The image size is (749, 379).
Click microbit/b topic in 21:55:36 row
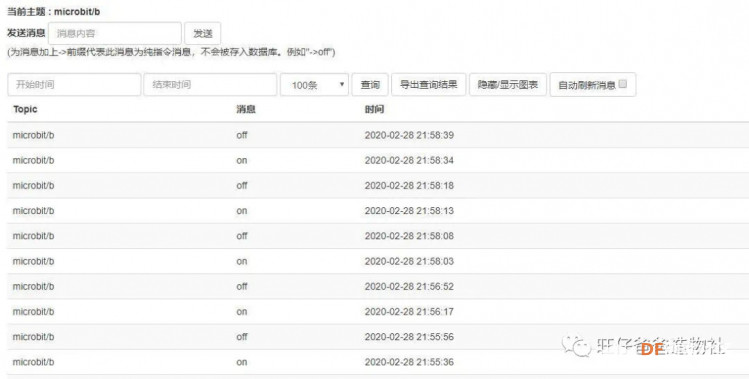(33, 362)
